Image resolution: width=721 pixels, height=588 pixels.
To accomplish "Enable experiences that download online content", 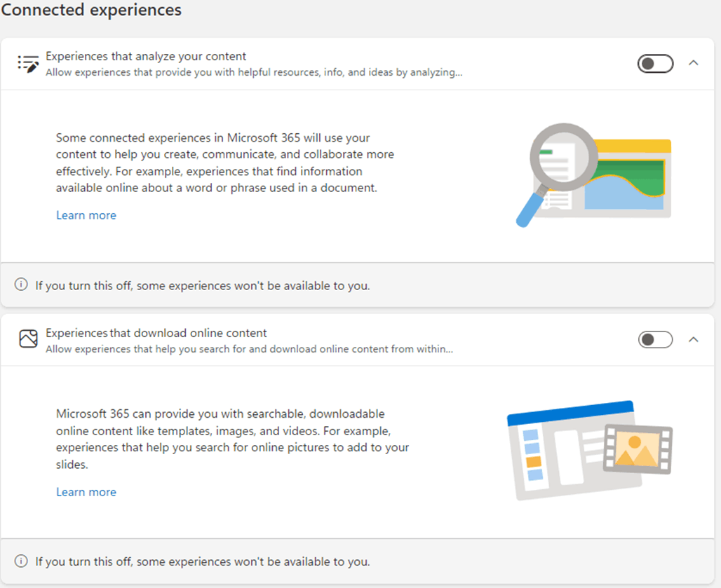I will coord(655,339).
